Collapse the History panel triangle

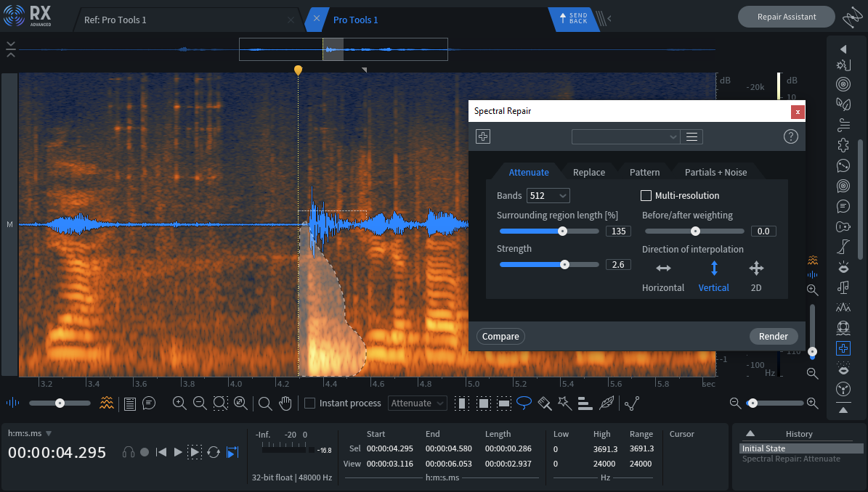point(750,433)
